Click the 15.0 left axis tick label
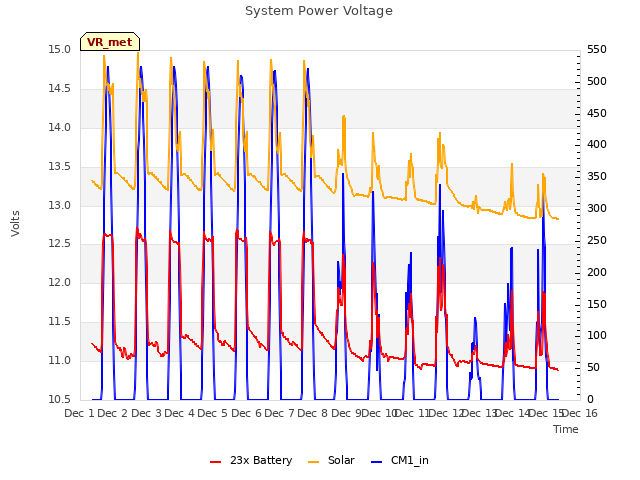The width and height of the screenshot is (640, 480). (x=60, y=50)
